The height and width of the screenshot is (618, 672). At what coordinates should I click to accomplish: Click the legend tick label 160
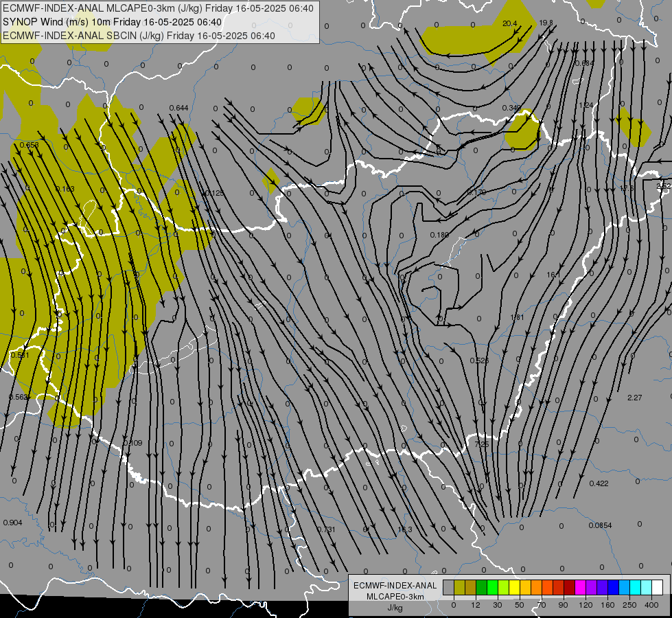tap(607, 605)
